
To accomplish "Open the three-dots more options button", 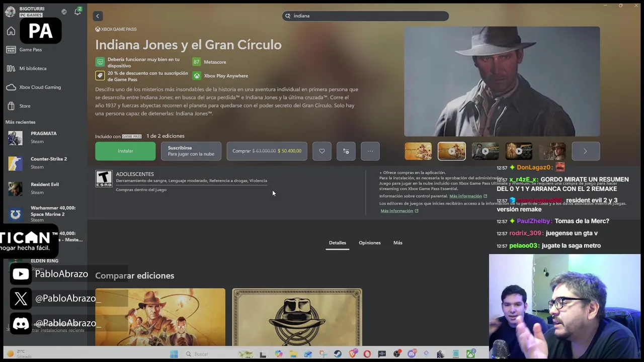I will (370, 151).
